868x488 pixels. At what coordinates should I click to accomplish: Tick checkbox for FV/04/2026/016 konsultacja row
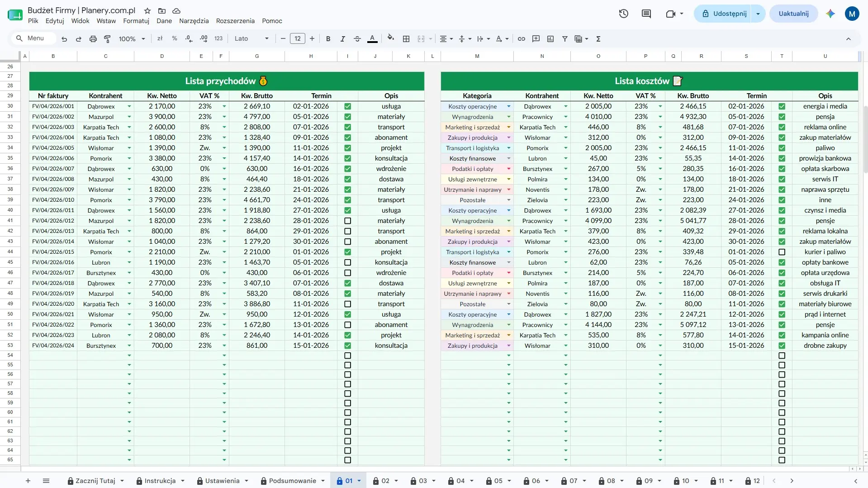pos(347,262)
